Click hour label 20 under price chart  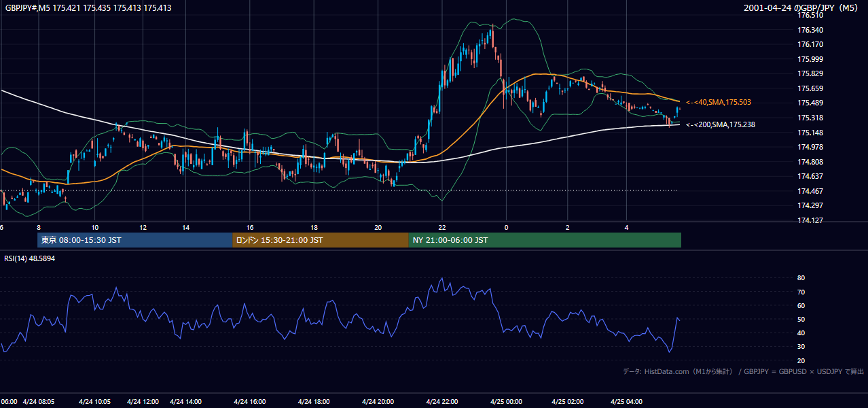pyautogui.click(x=378, y=228)
